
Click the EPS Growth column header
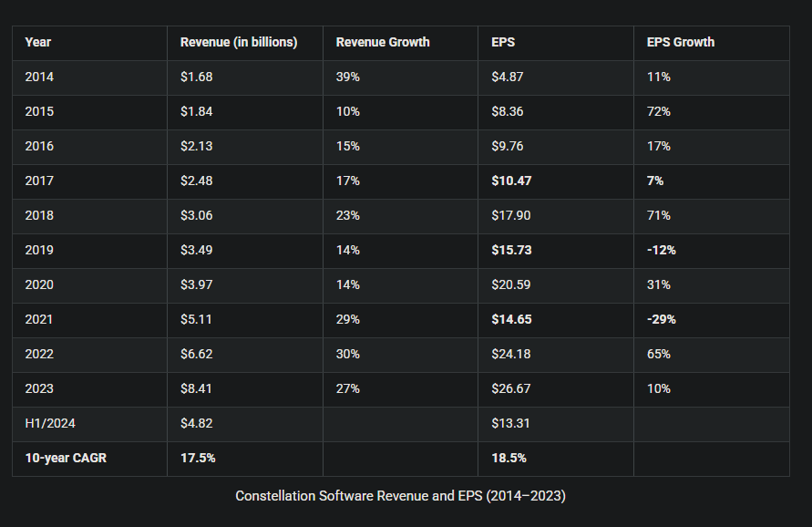coord(681,42)
